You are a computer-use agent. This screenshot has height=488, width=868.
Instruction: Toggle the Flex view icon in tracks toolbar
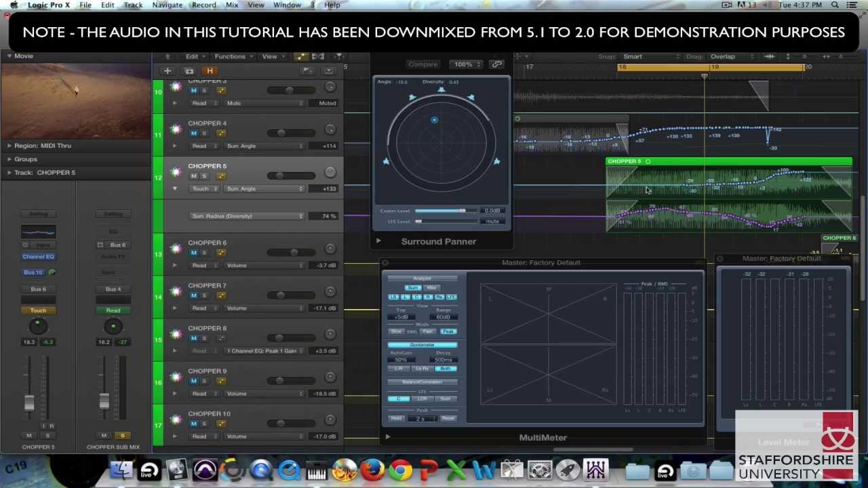[318, 56]
